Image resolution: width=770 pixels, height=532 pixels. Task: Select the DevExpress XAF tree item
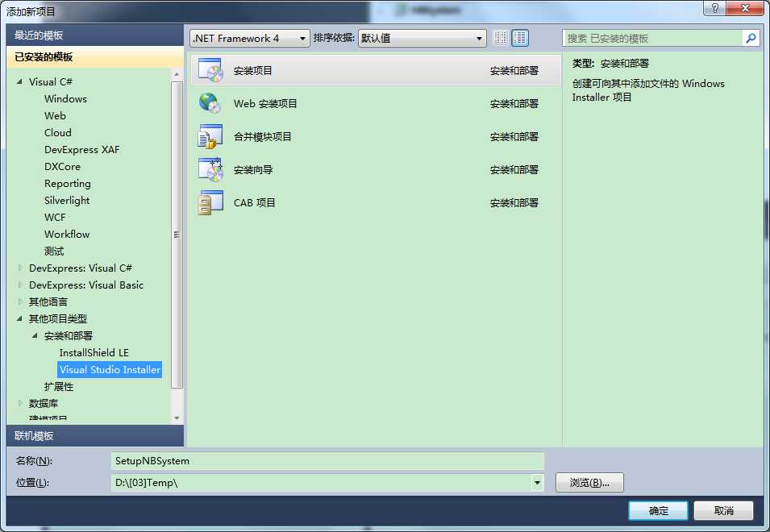(x=82, y=149)
